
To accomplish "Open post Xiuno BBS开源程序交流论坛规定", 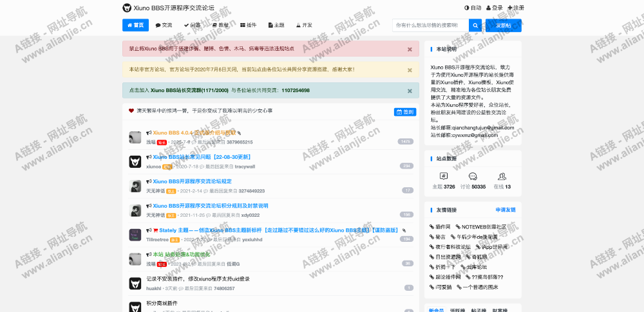I will pyautogui.click(x=192, y=181).
